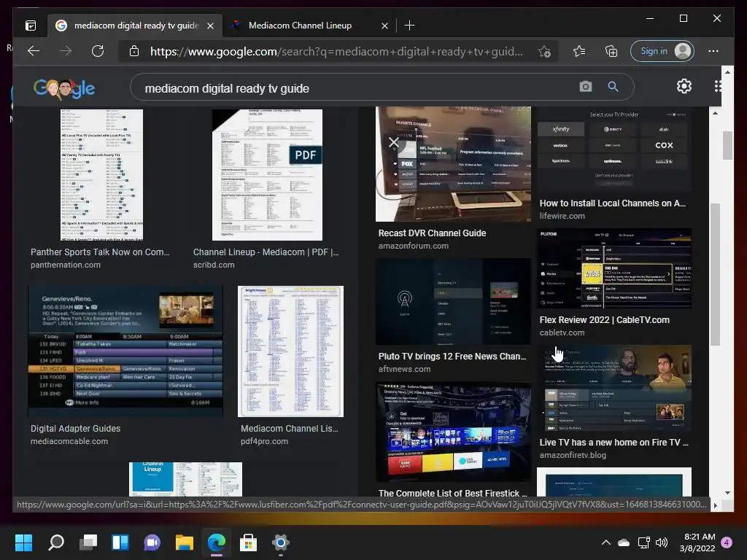Go to Google home via logo
Viewport: 747px width, 560px height.
(x=64, y=88)
